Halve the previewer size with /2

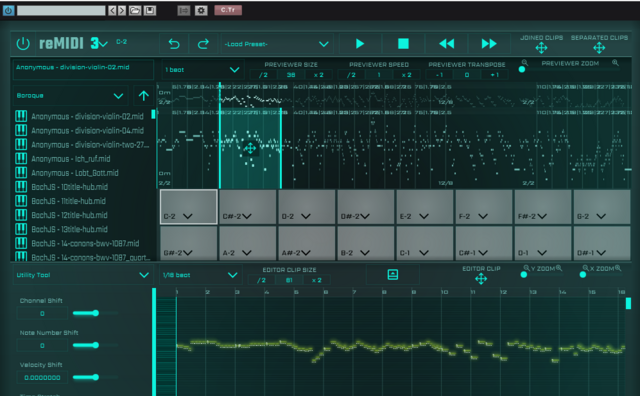pyautogui.click(x=263, y=75)
